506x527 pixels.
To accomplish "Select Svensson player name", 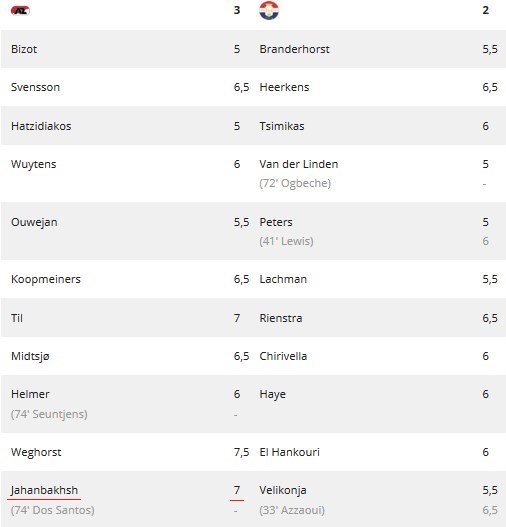I will click(35, 87).
